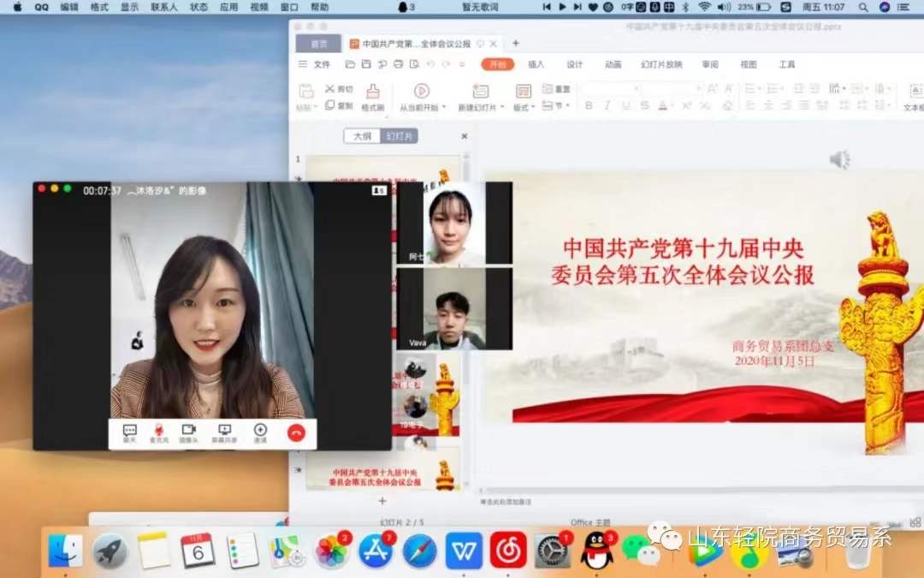Switch slide panel to 大纲 outline view

tap(363, 136)
